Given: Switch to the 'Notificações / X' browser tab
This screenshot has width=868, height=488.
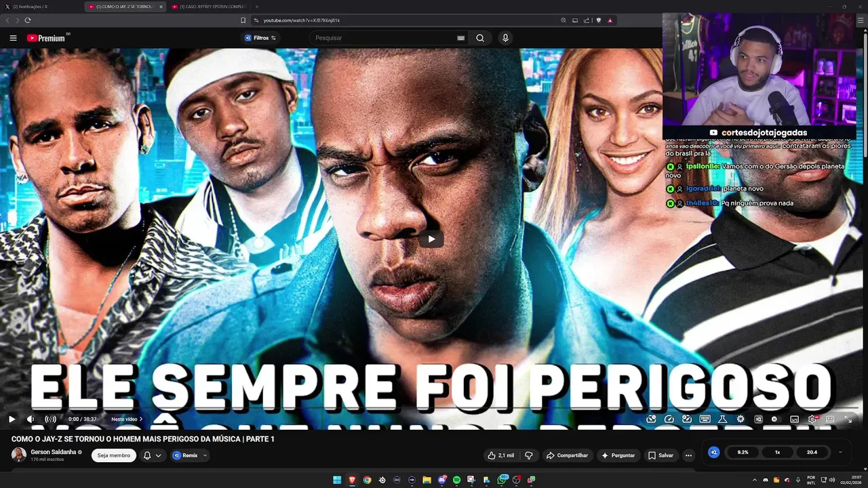Looking at the screenshot, I should [39, 7].
